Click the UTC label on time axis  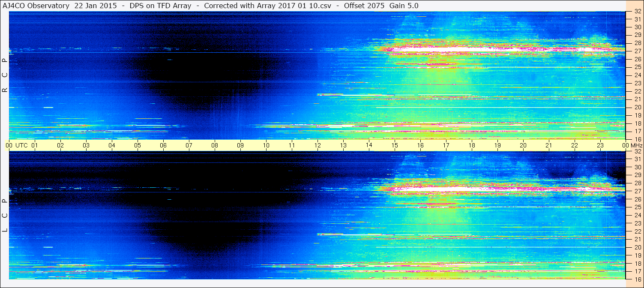tap(21, 145)
